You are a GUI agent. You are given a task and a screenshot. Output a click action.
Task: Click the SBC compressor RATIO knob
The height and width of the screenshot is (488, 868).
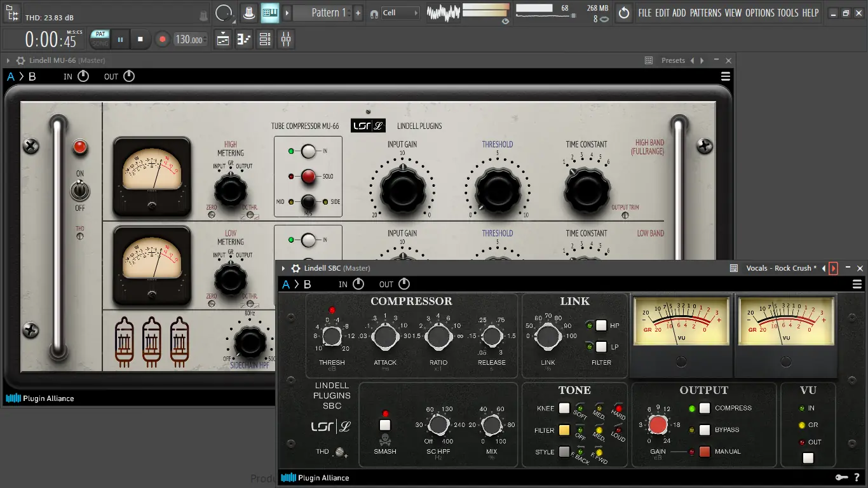pyautogui.click(x=438, y=337)
